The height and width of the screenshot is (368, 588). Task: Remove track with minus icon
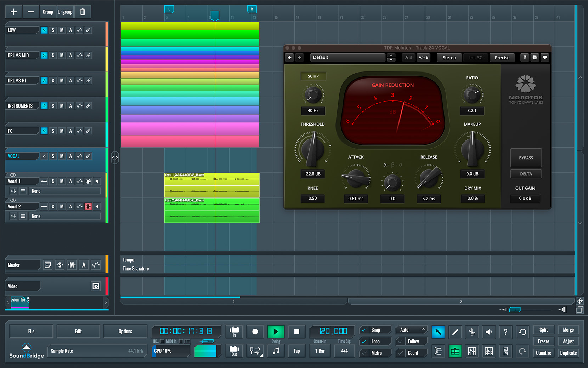tap(31, 12)
